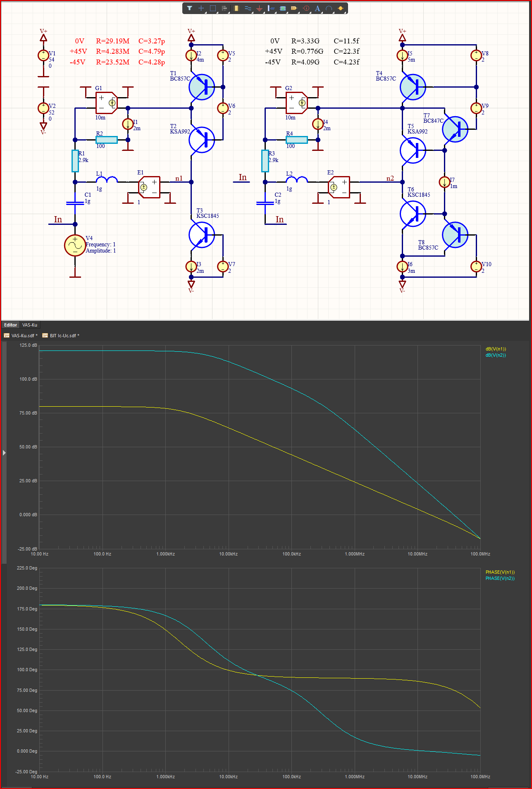Image resolution: width=532 pixels, height=789 pixels.
Task: Select resistor R3 2.9k
Action: coord(265,161)
